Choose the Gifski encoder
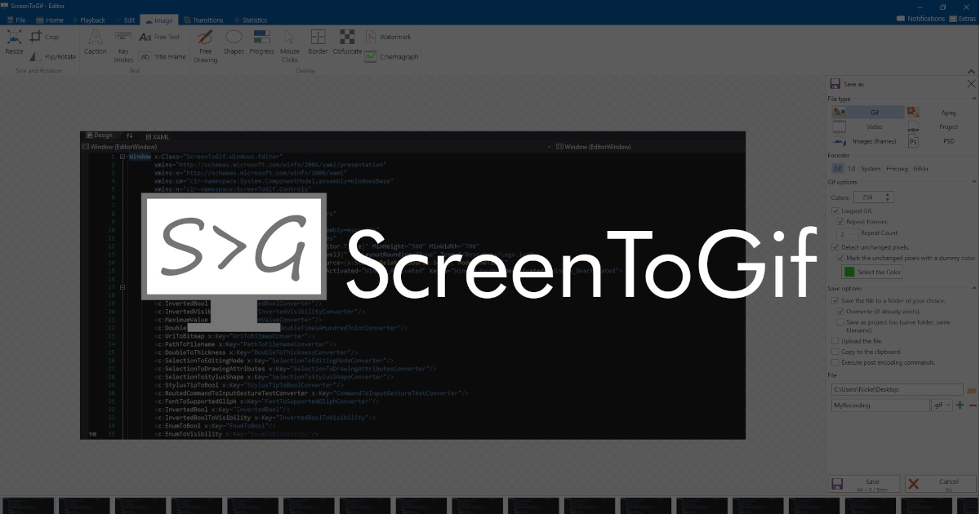 (920, 168)
